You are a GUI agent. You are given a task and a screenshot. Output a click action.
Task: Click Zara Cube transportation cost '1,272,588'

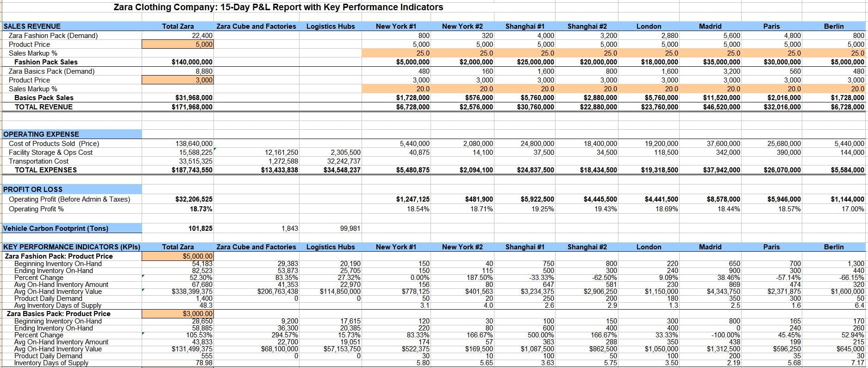pos(283,161)
